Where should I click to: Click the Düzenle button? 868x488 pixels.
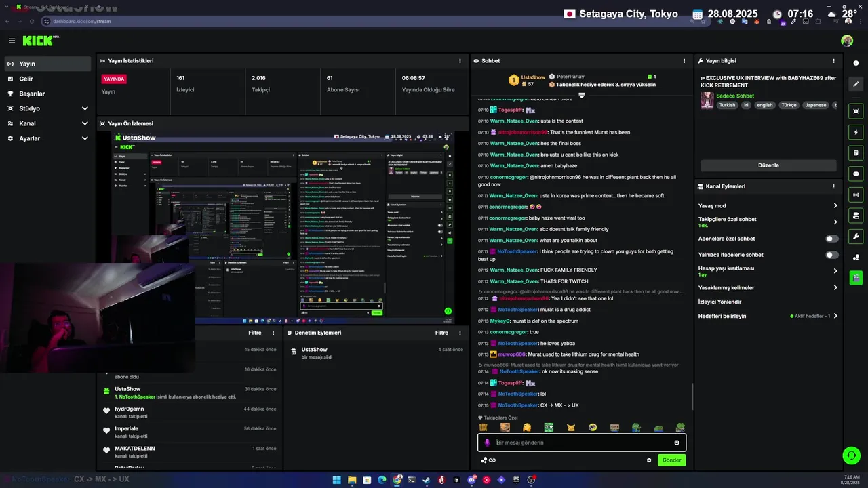pyautogui.click(x=768, y=165)
